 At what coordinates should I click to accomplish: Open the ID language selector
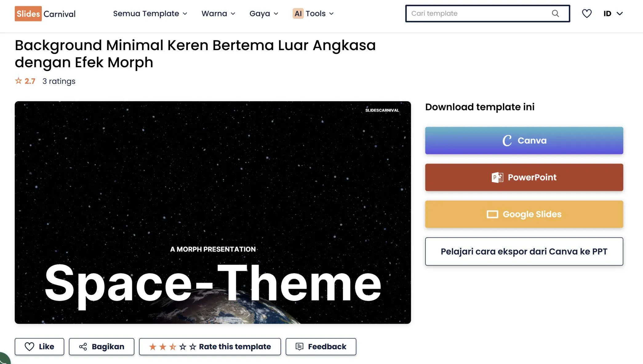click(x=613, y=14)
